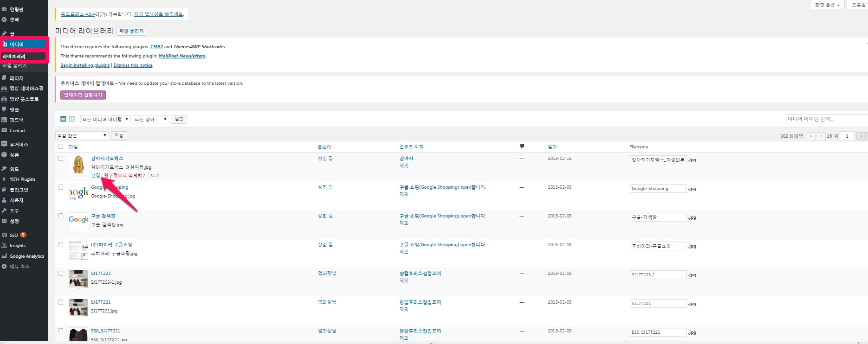Viewport: 868px width, 344px height.
Task: Open Google Analytics from the sidebar
Action: click(x=26, y=256)
